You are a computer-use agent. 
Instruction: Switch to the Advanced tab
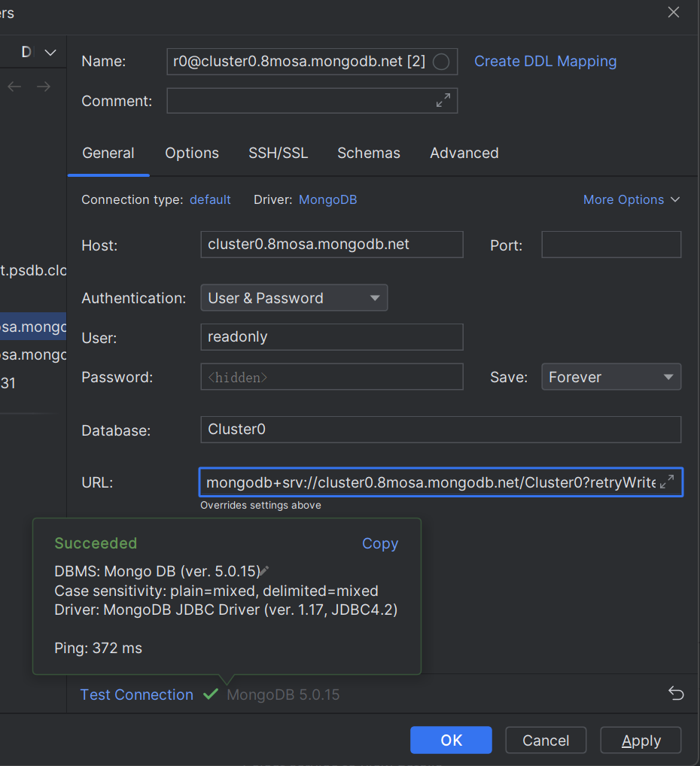point(464,153)
